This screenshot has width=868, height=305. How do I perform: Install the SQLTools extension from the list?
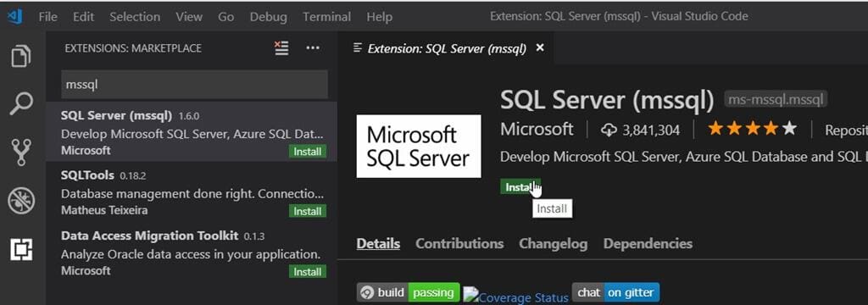(x=307, y=211)
